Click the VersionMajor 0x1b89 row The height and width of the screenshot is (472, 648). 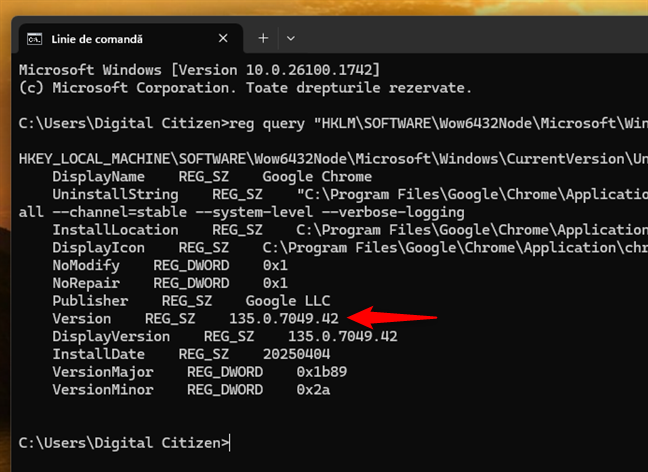(x=200, y=372)
